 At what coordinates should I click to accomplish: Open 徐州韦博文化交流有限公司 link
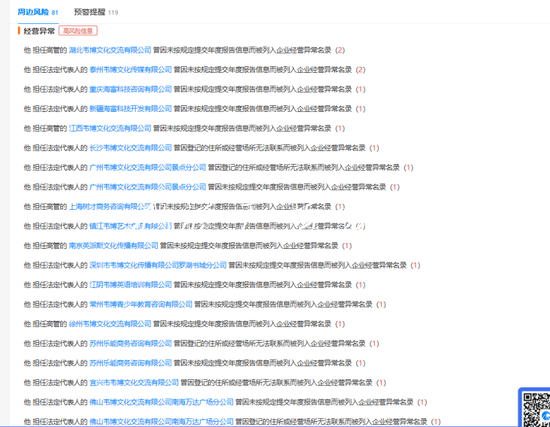[110, 324]
